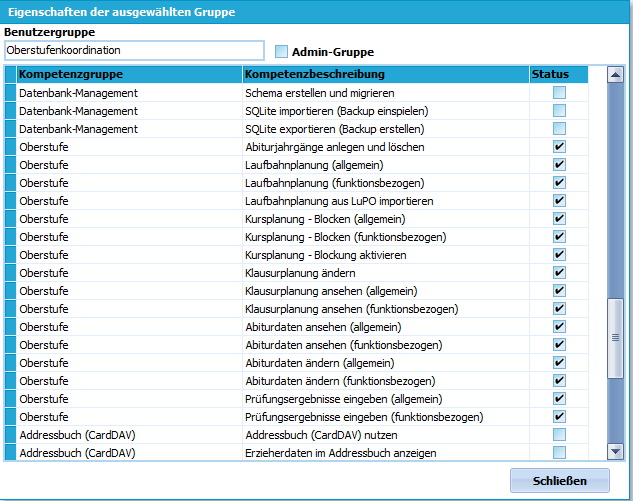Check status for SQLite exportieren (Backup erstellen)
Viewport: 633px width, 501px height.
click(559, 129)
